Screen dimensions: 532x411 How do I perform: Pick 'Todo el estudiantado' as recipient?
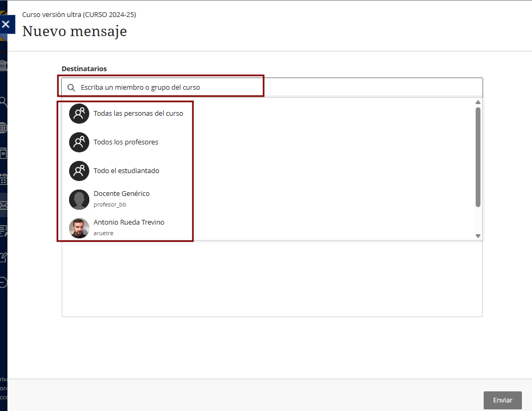(126, 171)
